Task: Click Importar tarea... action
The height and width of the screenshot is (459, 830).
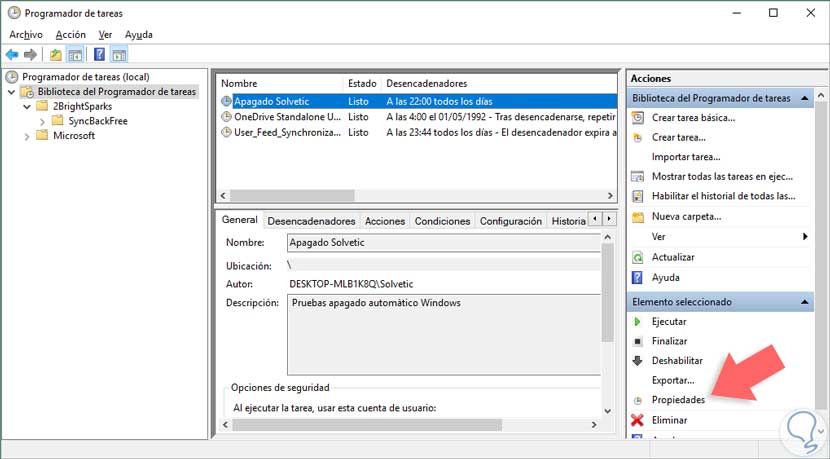Action: click(x=686, y=157)
